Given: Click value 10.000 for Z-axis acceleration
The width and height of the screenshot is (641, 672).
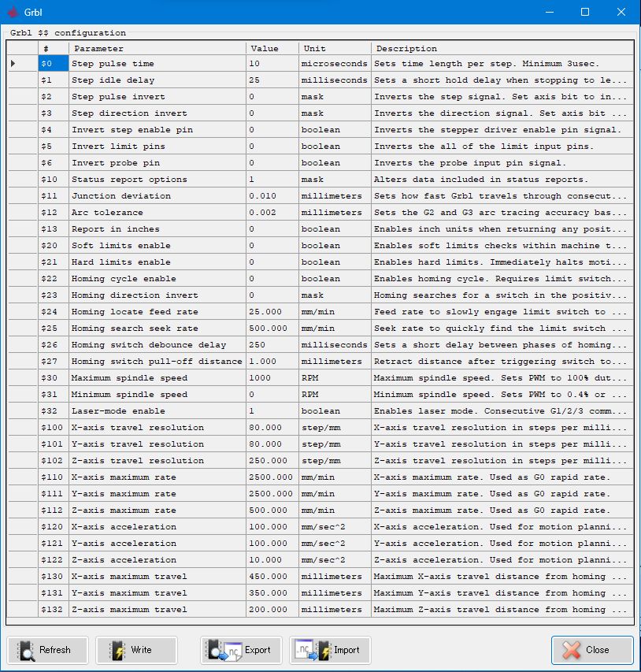Looking at the screenshot, I should pyautogui.click(x=272, y=559).
